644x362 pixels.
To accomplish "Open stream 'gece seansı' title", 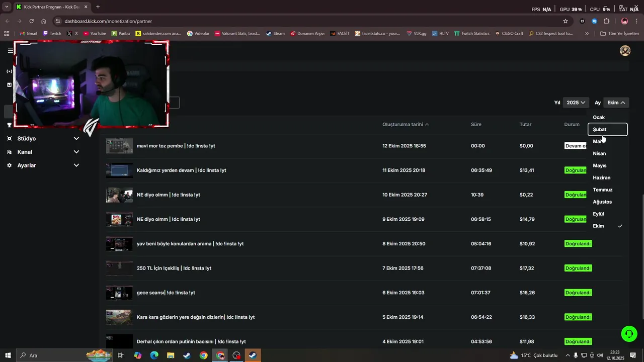I will click(166, 293).
